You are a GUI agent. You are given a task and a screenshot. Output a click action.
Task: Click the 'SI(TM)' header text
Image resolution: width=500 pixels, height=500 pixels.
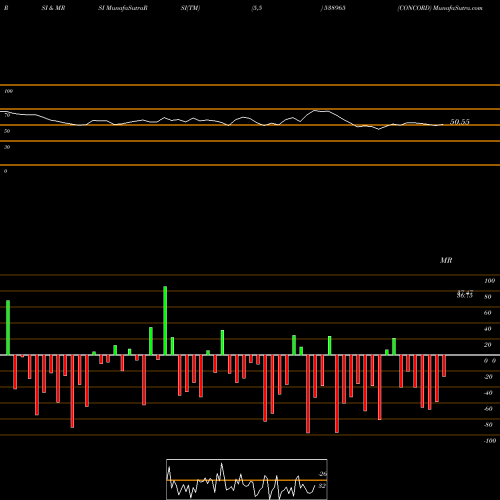(x=190, y=8)
